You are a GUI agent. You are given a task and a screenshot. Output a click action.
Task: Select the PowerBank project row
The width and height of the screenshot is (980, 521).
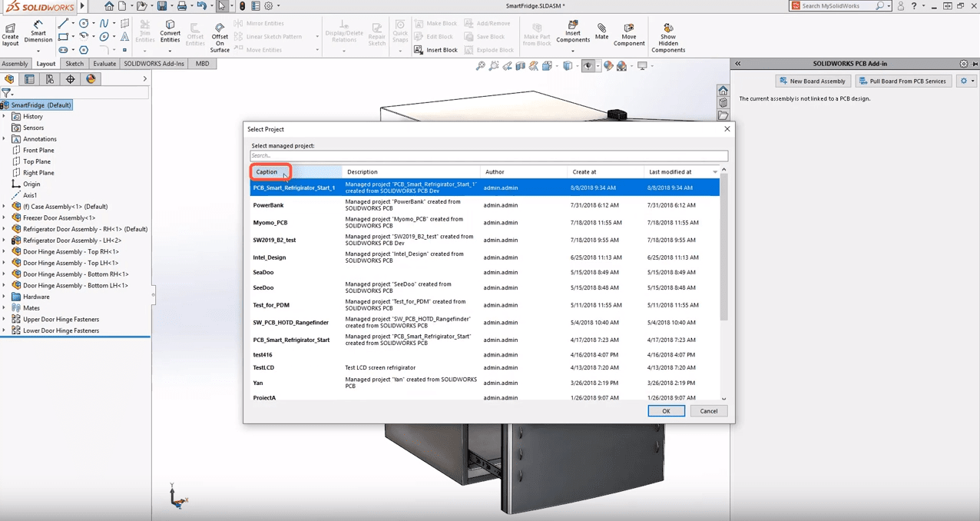(485, 205)
